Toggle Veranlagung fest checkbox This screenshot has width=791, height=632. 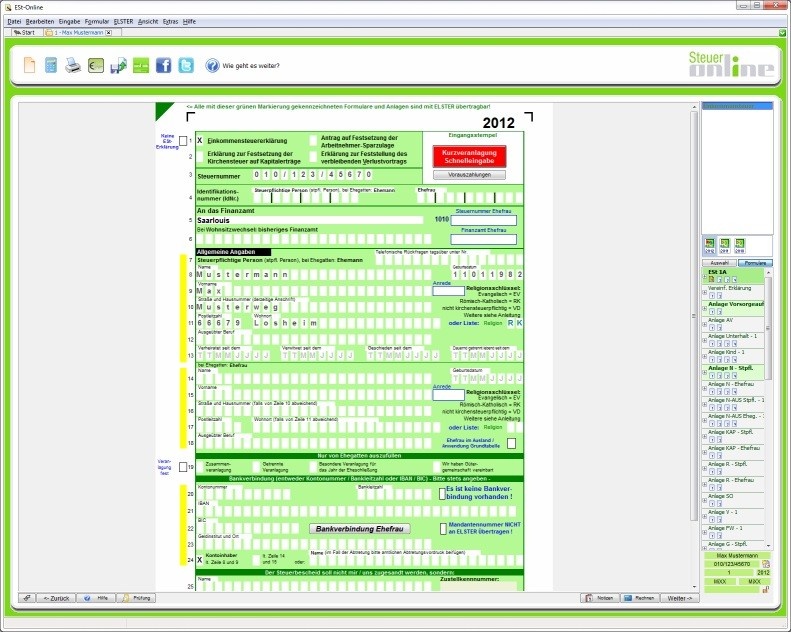coord(183,467)
